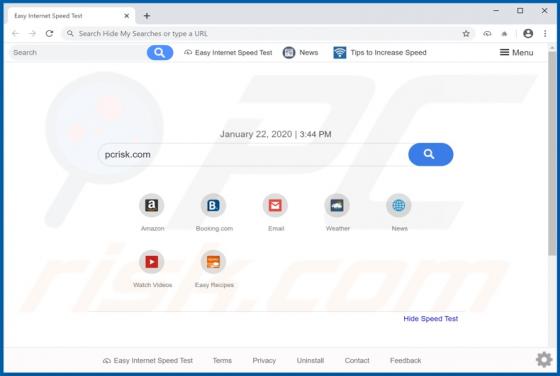Open the Uninstall footer link
560x376 pixels.
310,360
